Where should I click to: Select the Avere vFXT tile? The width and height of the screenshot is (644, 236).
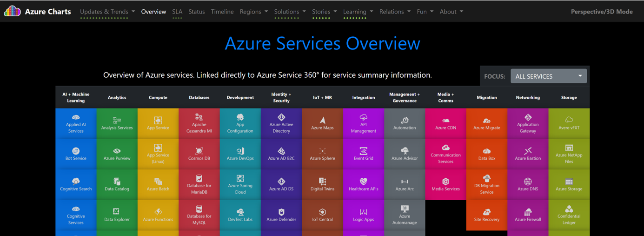569,124
